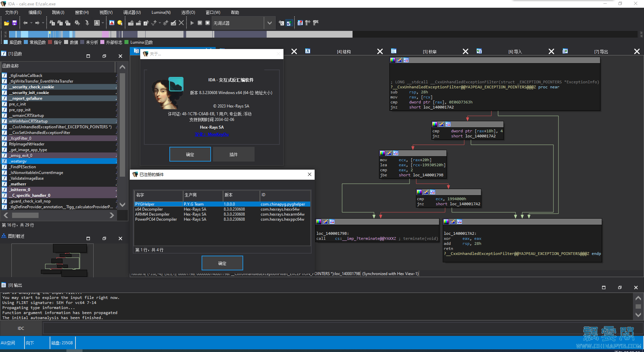Pause the process with the pause icon

tap(200, 23)
